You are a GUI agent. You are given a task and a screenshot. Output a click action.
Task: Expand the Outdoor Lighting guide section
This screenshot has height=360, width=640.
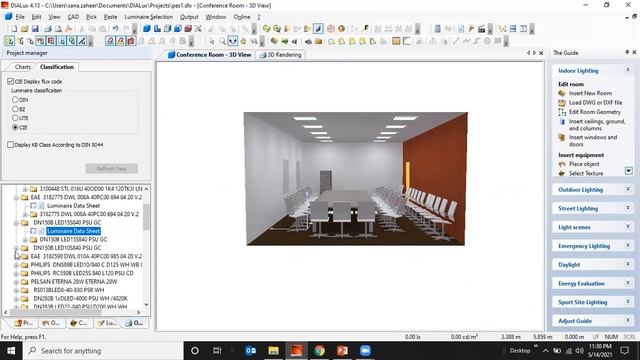click(x=628, y=189)
